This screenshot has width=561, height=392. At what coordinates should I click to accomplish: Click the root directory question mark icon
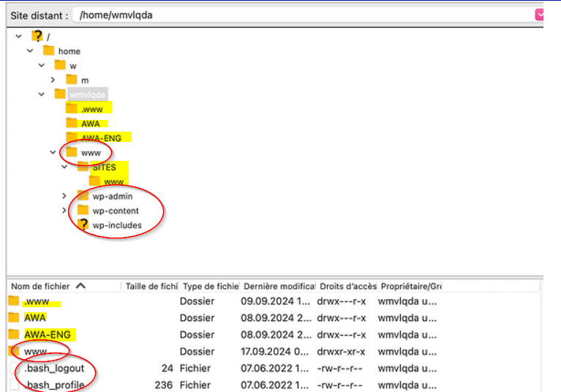coord(37,37)
